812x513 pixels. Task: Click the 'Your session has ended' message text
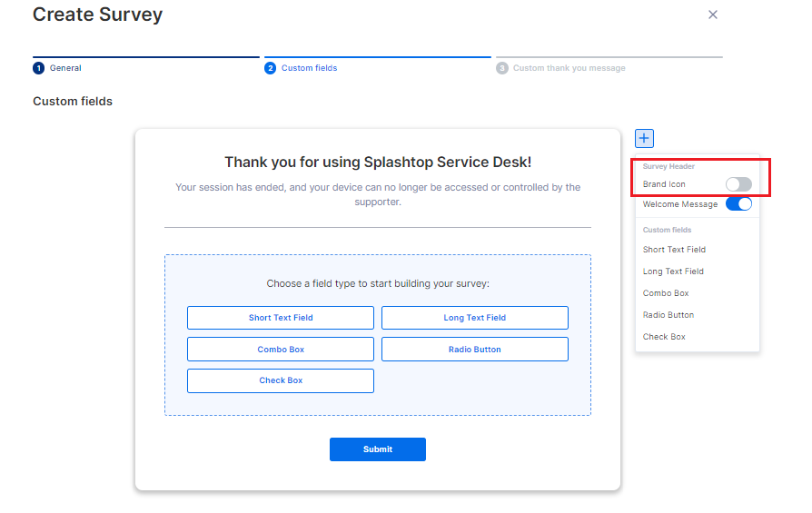pos(378,194)
